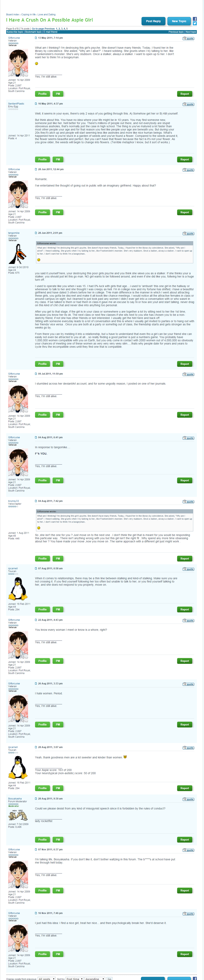204x980 pixels.
Task: Send PM to SentientPlastic
Action: [x=58, y=159]
